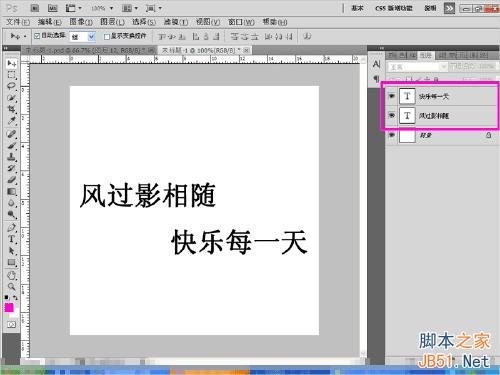Select the Horizontal Type tool

click(12, 239)
